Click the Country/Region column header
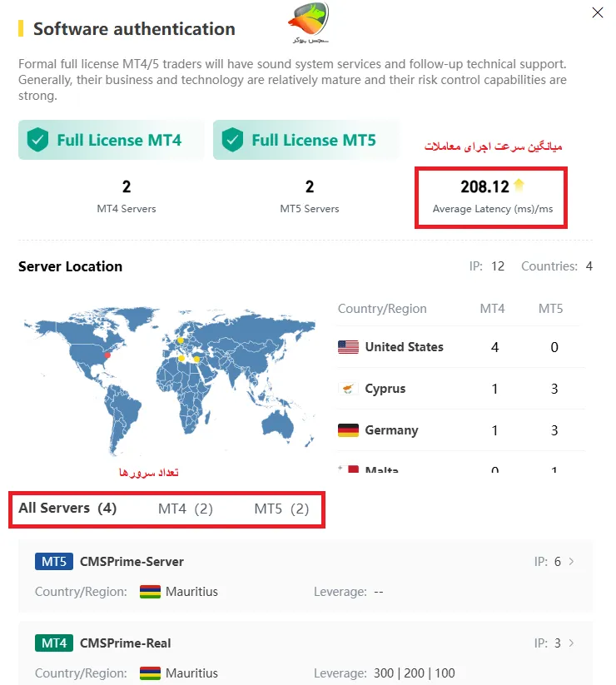 tap(382, 309)
